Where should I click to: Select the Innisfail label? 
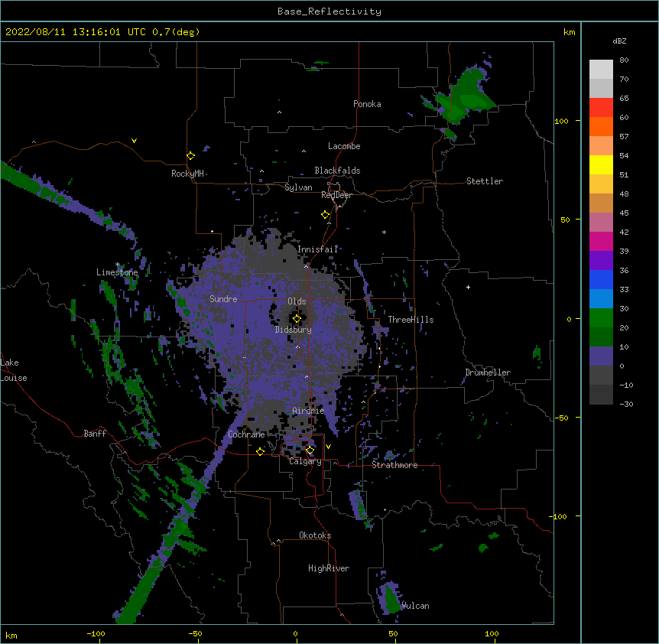point(318,249)
